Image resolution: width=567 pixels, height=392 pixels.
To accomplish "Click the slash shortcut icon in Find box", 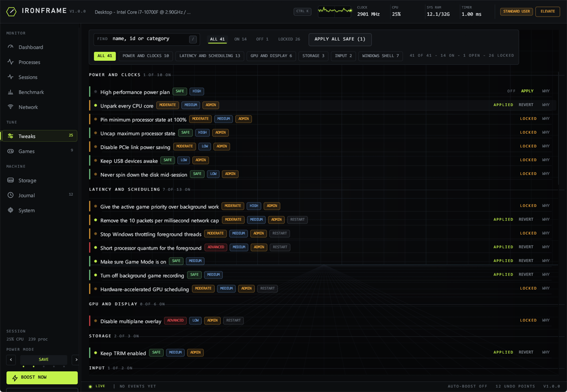I will [x=193, y=39].
